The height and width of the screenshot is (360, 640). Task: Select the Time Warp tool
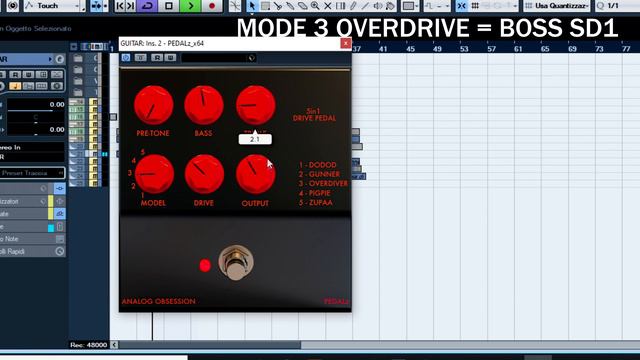click(x=340, y=6)
